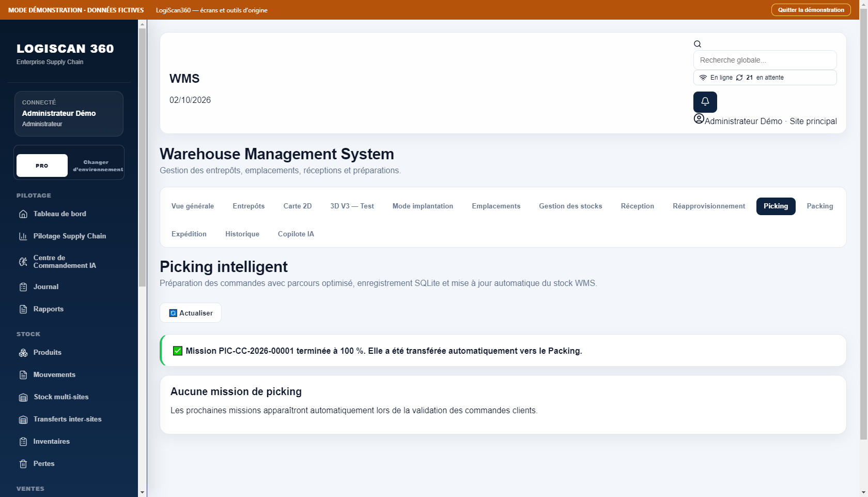The height and width of the screenshot is (497, 868).
Task: Click the Administrateur Démo connected card
Action: pyautogui.click(x=69, y=114)
